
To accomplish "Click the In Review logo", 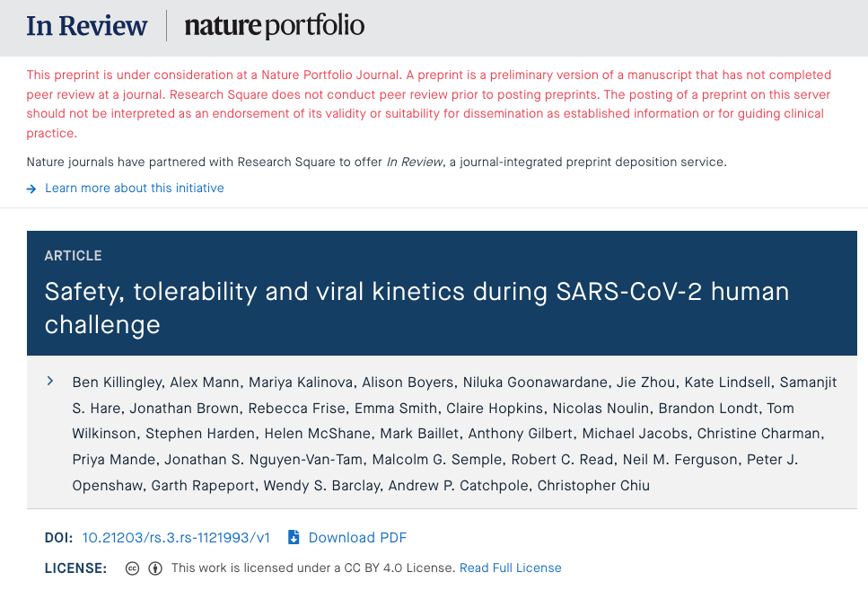I will click(x=87, y=26).
